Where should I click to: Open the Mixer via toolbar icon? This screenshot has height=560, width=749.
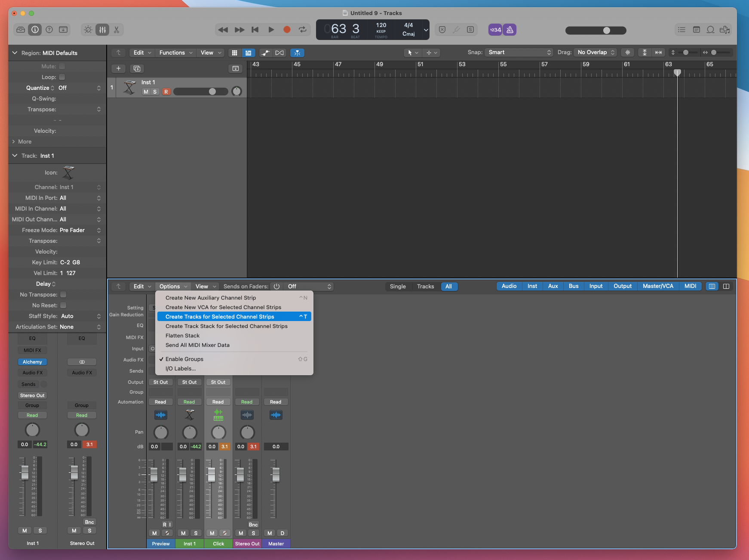coord(102,30)
